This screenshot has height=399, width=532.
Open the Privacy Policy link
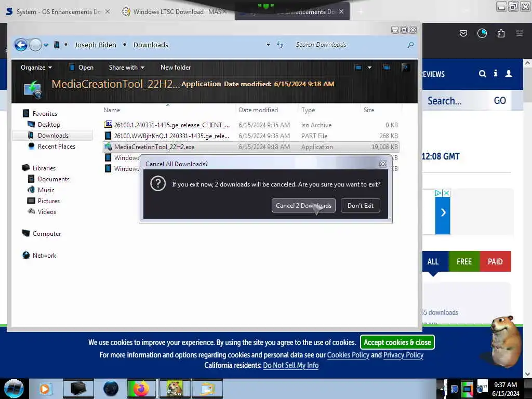click(x=403, y=355)
